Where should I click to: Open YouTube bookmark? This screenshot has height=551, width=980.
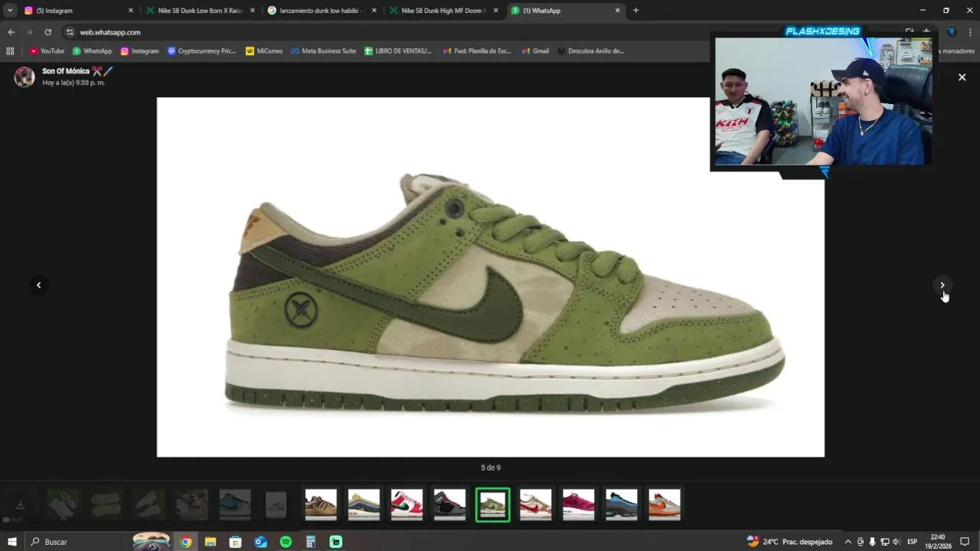click(x=47, y=51)
